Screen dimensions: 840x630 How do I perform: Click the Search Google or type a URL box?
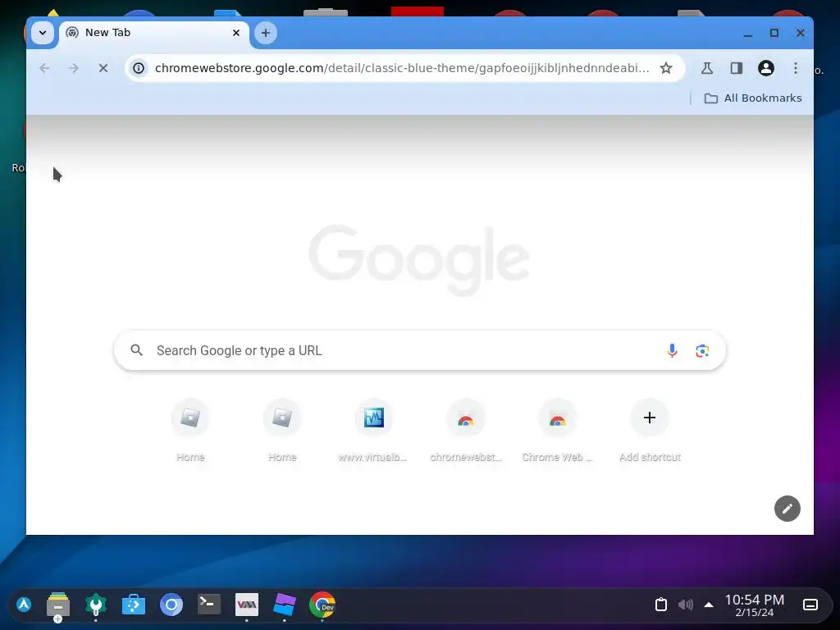pos(419,350)
